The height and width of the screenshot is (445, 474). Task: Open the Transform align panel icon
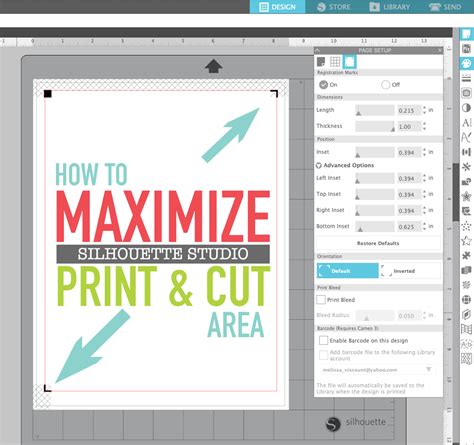(x=467, y=152)
